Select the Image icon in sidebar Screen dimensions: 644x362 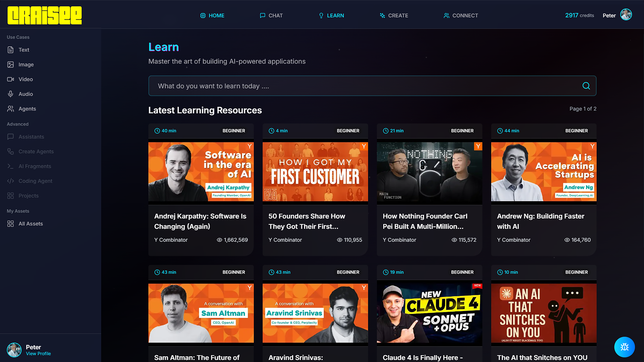point(10,65)
